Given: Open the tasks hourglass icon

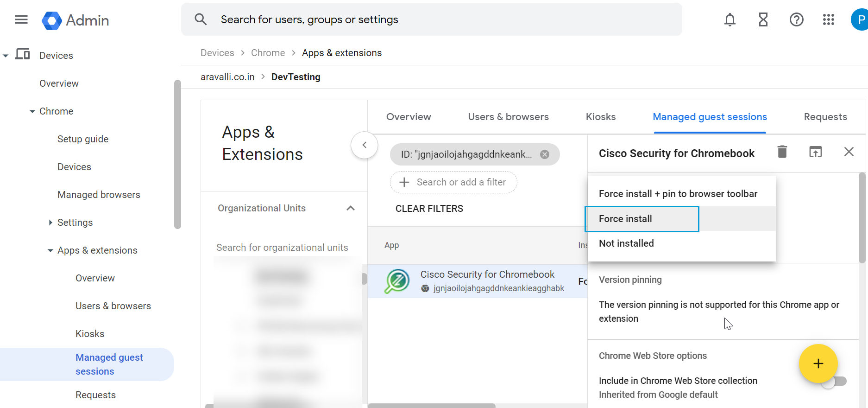Looking at the screenshot, I should point(763,19).
